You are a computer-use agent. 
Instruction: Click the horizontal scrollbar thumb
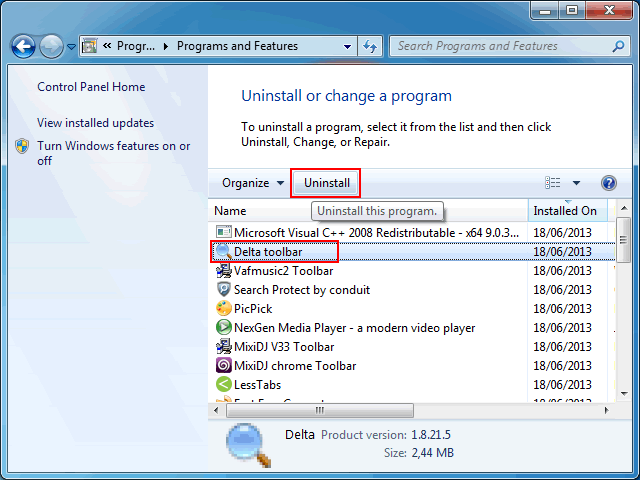coord(320,410)
